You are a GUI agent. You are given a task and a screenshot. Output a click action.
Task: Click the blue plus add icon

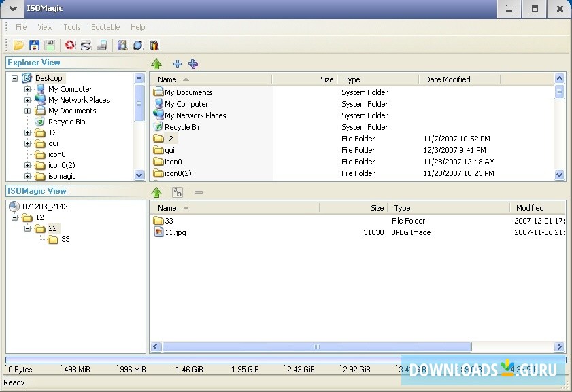178,64
